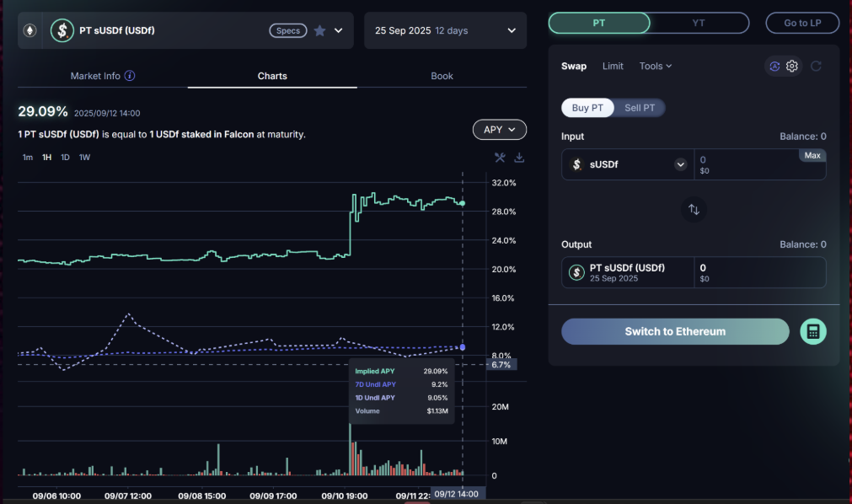
Task: Set chart interval to 1H
Action: coord(46,157)
